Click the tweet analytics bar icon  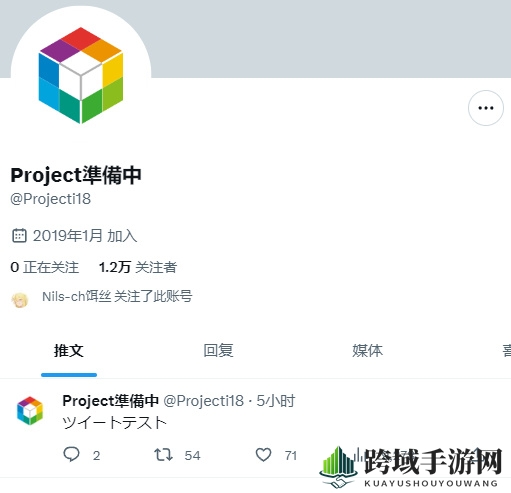coord(357,455)
